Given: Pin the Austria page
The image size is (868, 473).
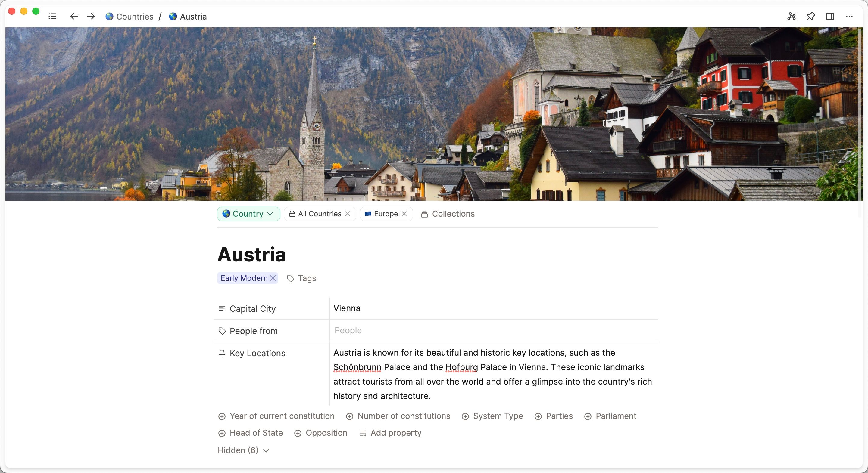Looking at the screenshot, I should click(811, 17).
